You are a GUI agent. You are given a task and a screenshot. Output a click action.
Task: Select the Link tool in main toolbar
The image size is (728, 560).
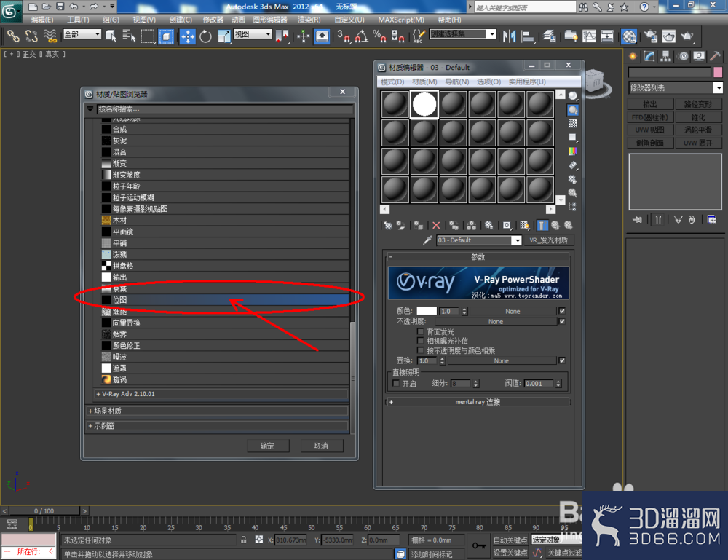[13, 36]
